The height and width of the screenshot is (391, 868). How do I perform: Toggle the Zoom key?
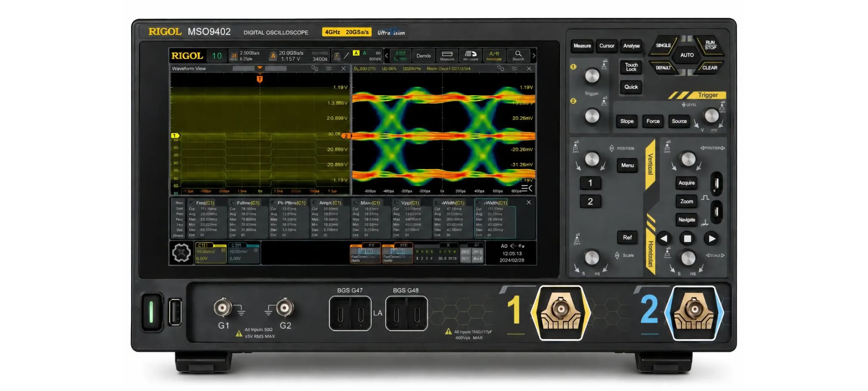click(x=687, y=202)
